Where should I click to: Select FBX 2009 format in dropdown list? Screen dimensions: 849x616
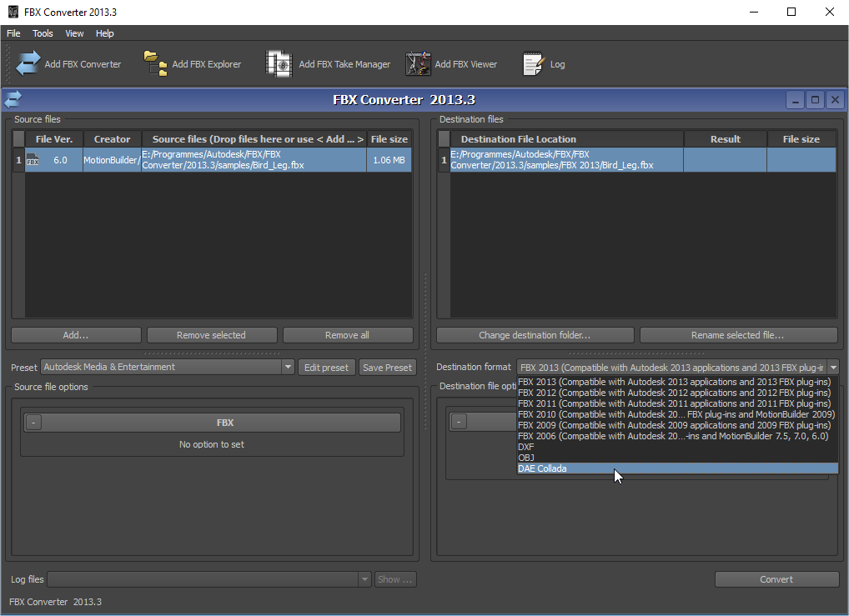[x=677, y=425]
